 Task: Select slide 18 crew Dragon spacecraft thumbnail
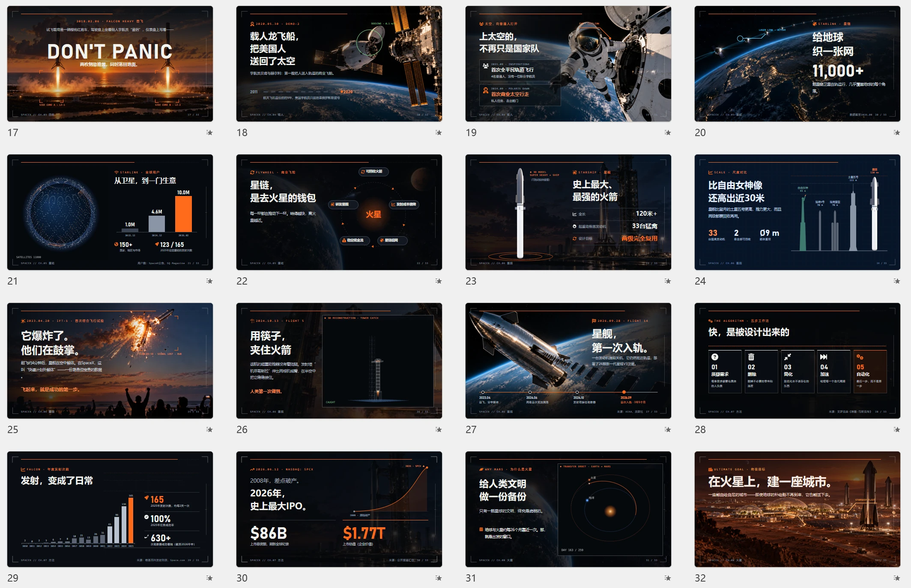click(x=339, y=64)
